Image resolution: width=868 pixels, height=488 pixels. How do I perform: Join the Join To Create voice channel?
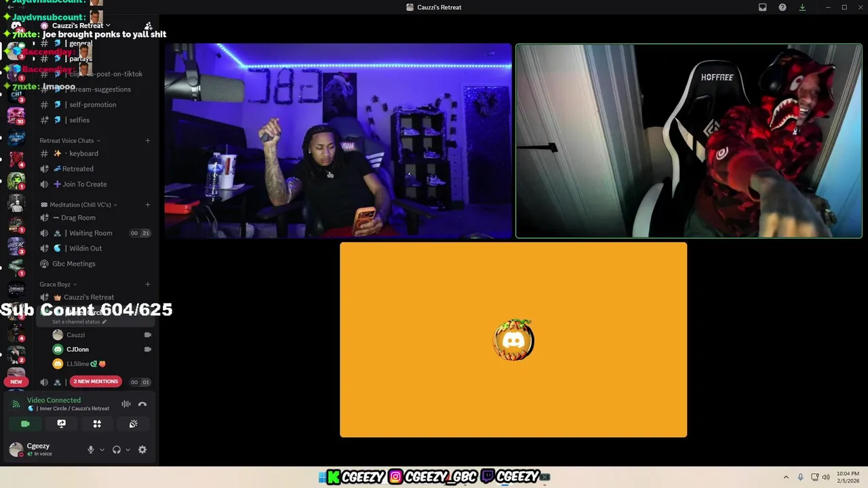pos(95,184)
